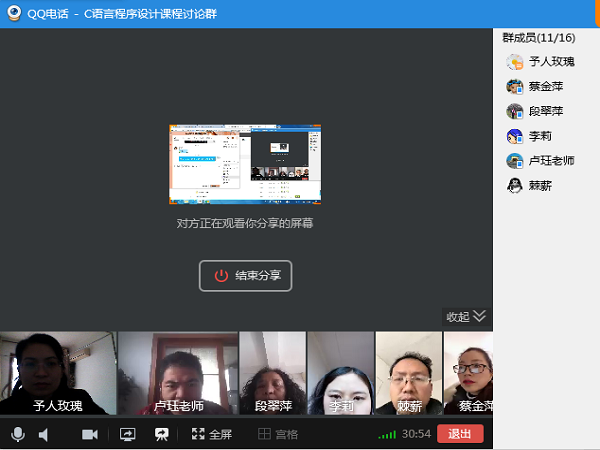The image size is (600, 450).
Task: Collapse video strip with 收起
Action: 466,316
